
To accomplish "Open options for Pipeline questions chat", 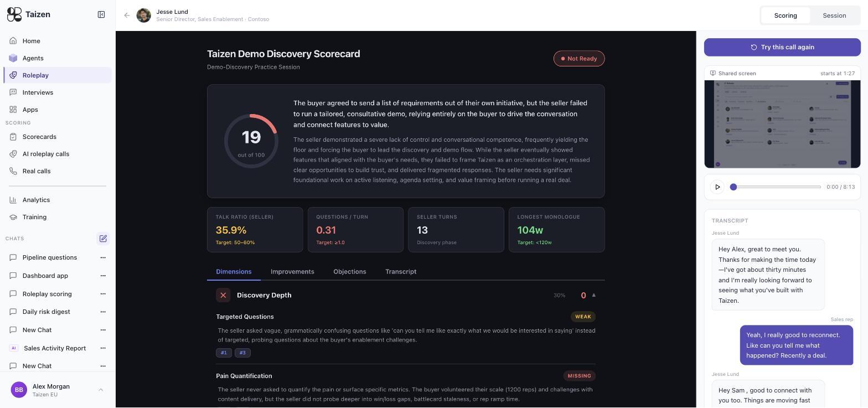I will coord(103,257).
